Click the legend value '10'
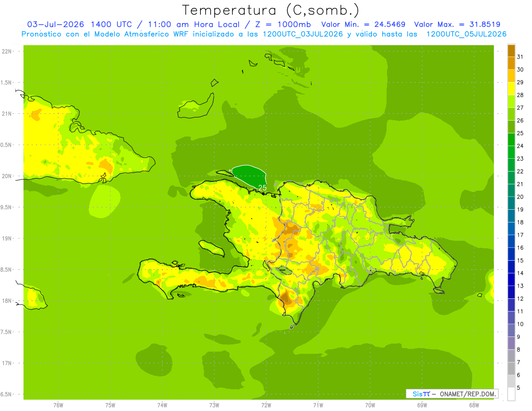Image resolution: width=532 pixels, height=411 pixels. tap(520, 324)
